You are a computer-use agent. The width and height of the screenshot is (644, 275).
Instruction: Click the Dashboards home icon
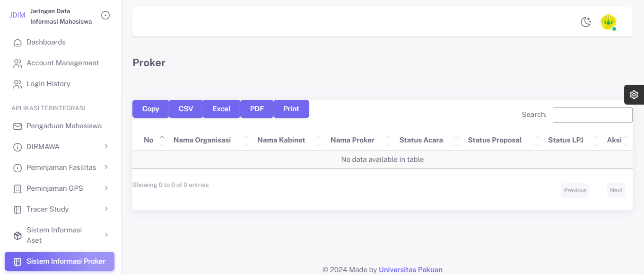(17, 43)
